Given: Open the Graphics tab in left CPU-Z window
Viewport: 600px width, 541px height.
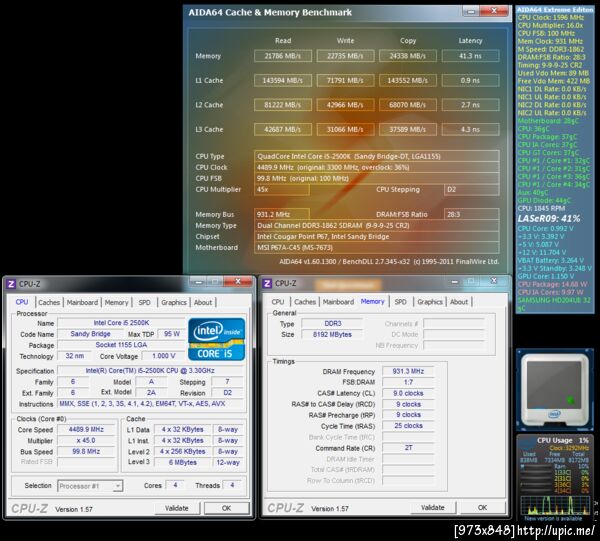Looking at the screenshot, I should (x=174, y=302).
